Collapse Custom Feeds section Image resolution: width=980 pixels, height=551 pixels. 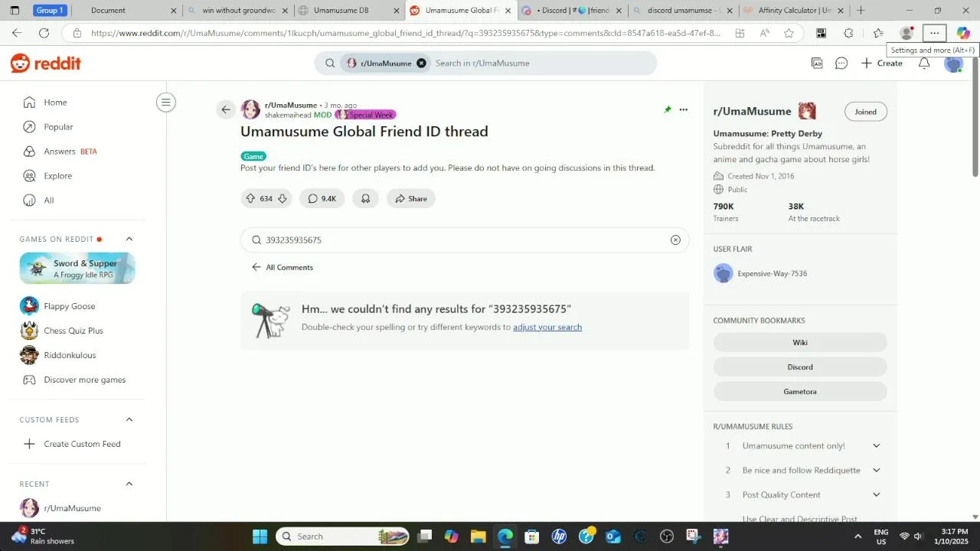[129, 419]
